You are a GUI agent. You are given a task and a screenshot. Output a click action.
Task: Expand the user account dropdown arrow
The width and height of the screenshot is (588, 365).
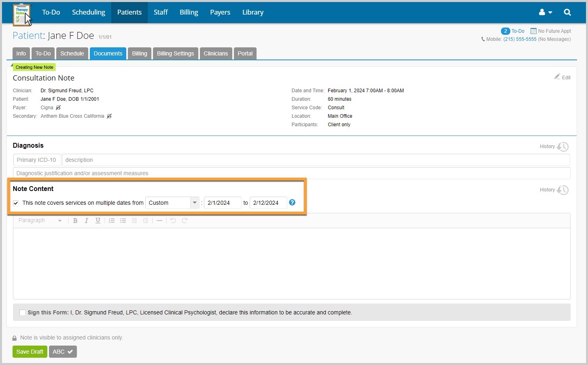pos(550,12)
